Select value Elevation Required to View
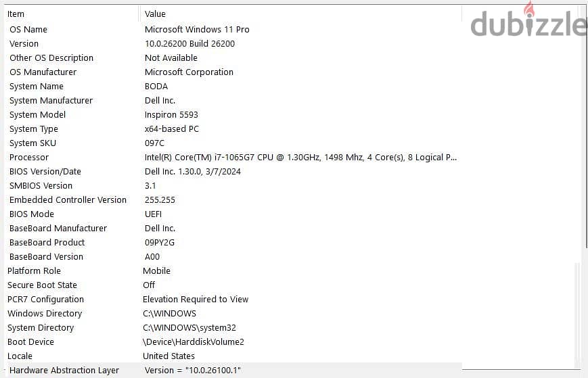The image size is (588, 378). [x=196, y=300]
